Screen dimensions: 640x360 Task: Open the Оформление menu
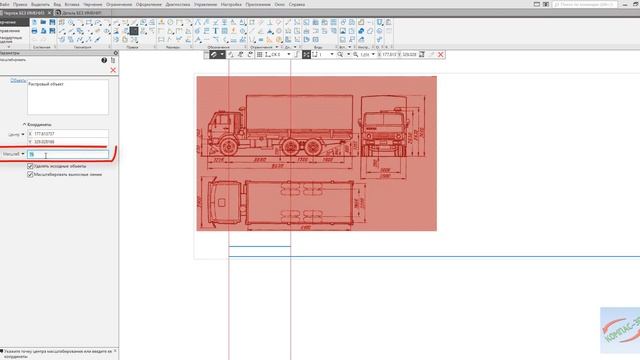point(149,4)
